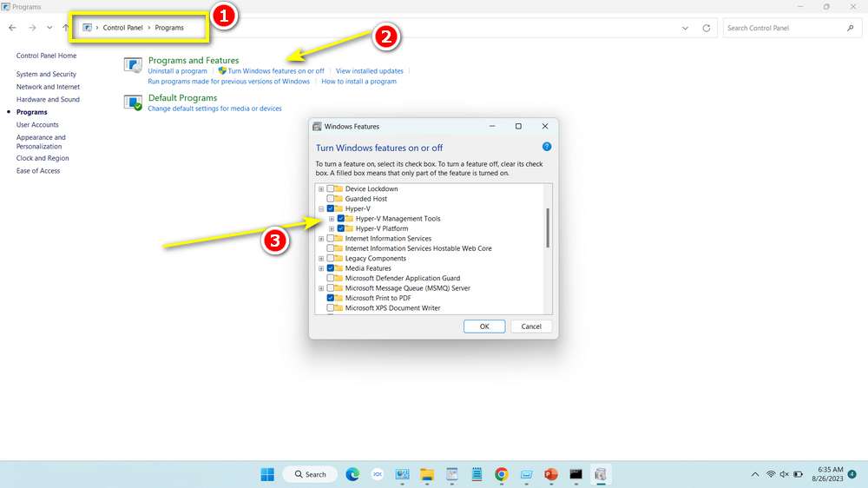Click the Hyper-V folder icon
868x488 pixels.
339,208
